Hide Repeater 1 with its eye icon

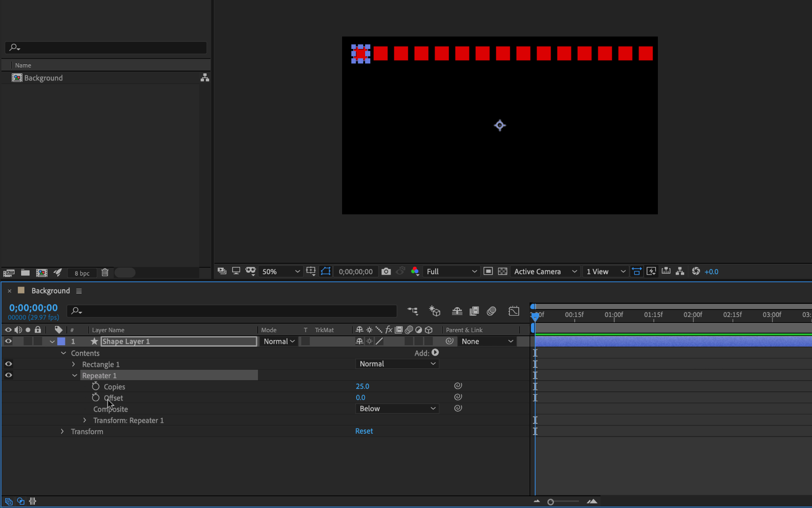click(x=8, y=375)
